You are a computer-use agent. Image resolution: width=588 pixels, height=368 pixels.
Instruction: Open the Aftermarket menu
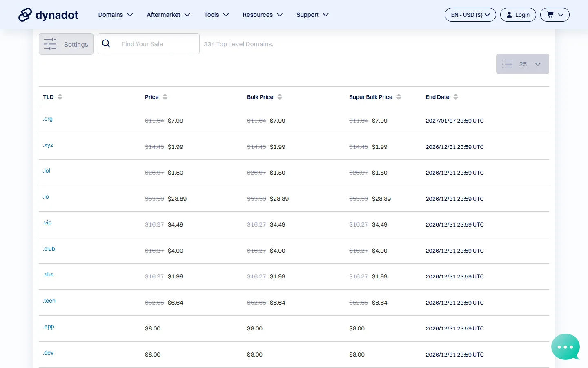(x=168, y=15)
